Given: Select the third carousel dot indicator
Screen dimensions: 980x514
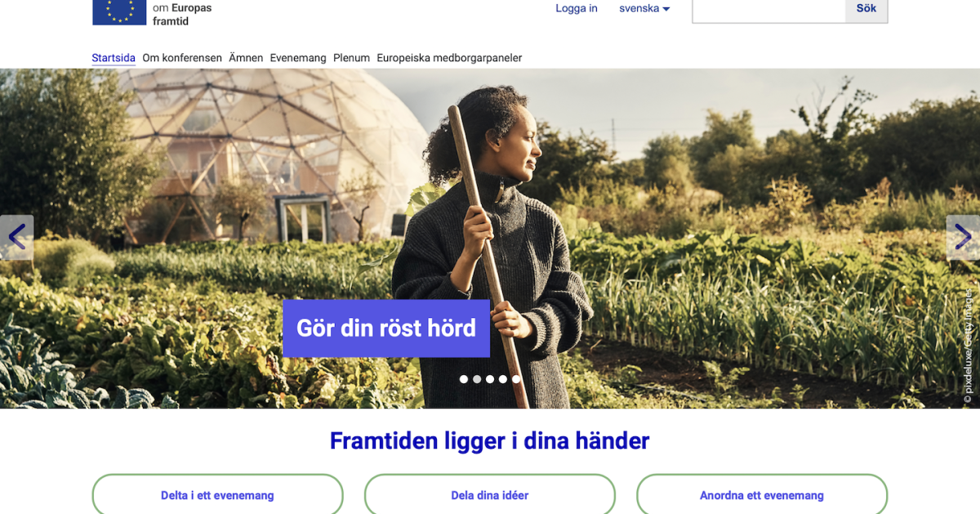Looking at the screenshot, I should (x=490, y=379).
